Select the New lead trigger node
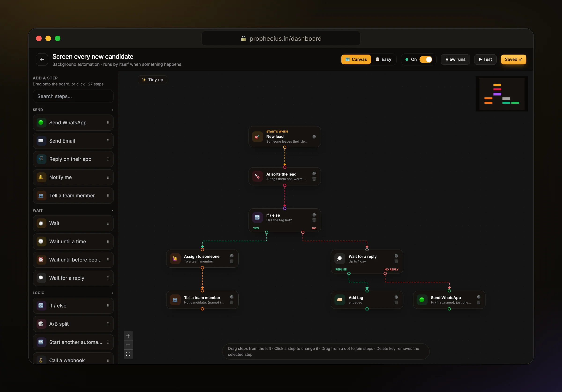 (x=285, y=137)
